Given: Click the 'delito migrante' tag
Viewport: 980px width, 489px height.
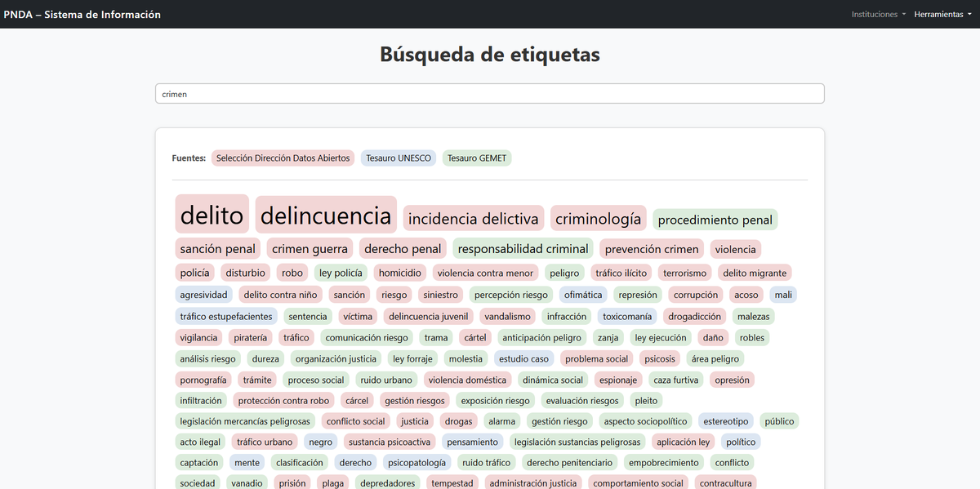Looking at the screenshot, I should (755, 273).
